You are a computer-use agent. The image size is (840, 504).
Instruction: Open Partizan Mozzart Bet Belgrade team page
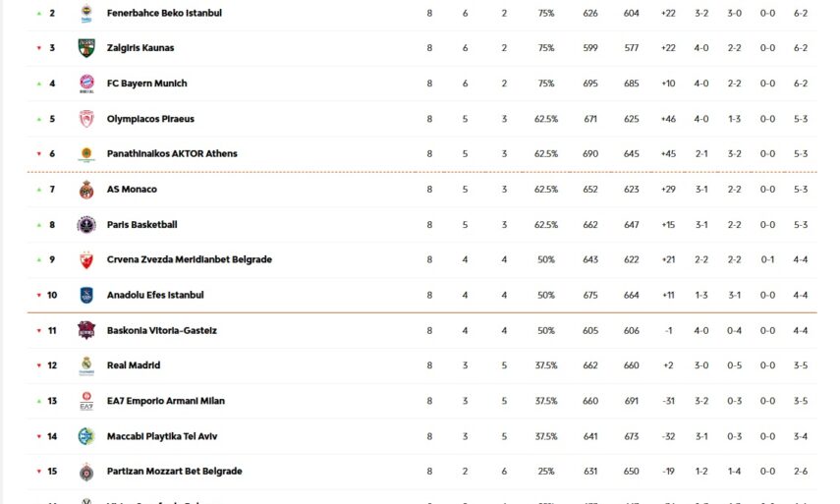[x=174, y=472]
